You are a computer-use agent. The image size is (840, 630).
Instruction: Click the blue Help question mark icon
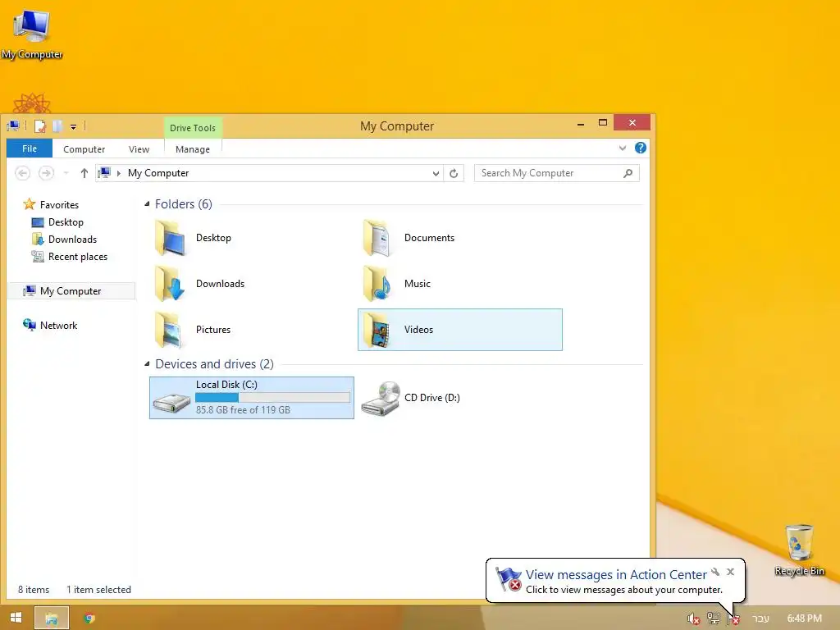[x=640, y=148]
